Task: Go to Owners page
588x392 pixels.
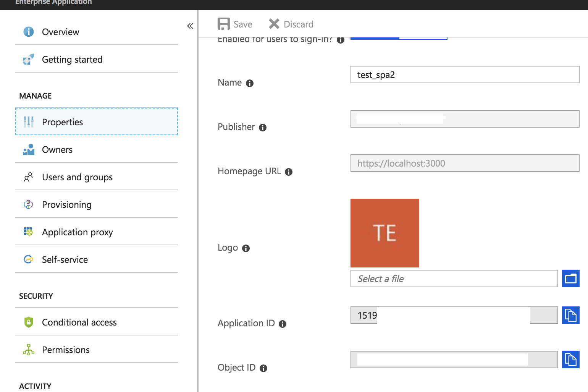Action: tap(97, 149)
